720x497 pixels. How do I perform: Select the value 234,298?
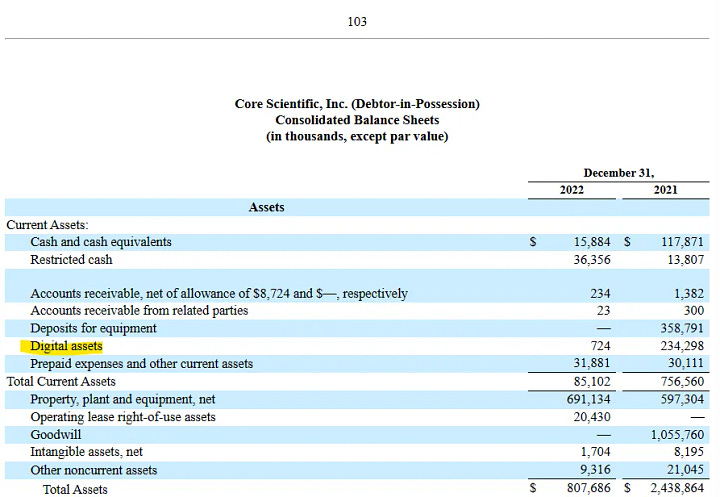click(x=682, y=346)
